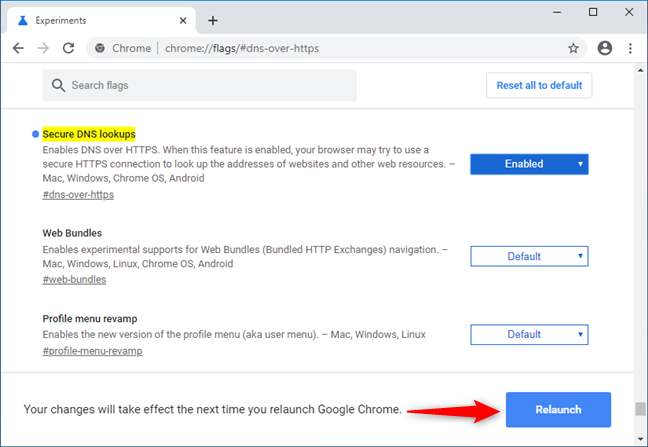The height and width of the screenshot is (447, 648).
Task: Click the scrollbar down arrow
Action: point(641,439)
